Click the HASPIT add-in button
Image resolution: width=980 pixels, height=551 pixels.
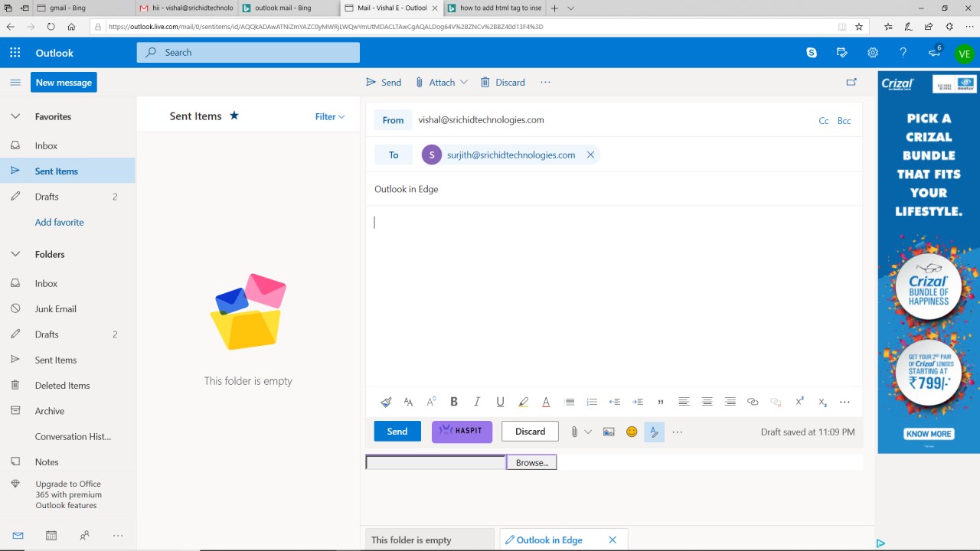[462, 432]
